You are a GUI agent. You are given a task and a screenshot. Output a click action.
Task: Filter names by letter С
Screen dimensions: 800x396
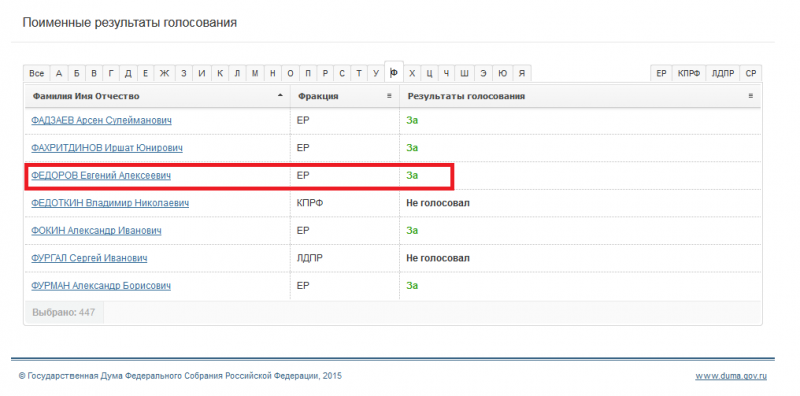[342, 74]
